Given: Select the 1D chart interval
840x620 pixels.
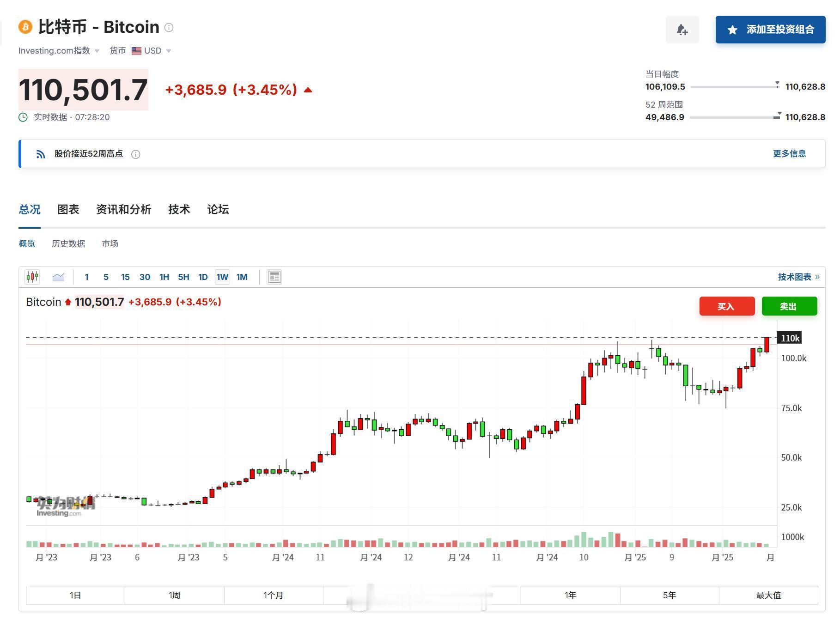Looking at the screenshot, I should pyautogui.click(x=203, y=277).
